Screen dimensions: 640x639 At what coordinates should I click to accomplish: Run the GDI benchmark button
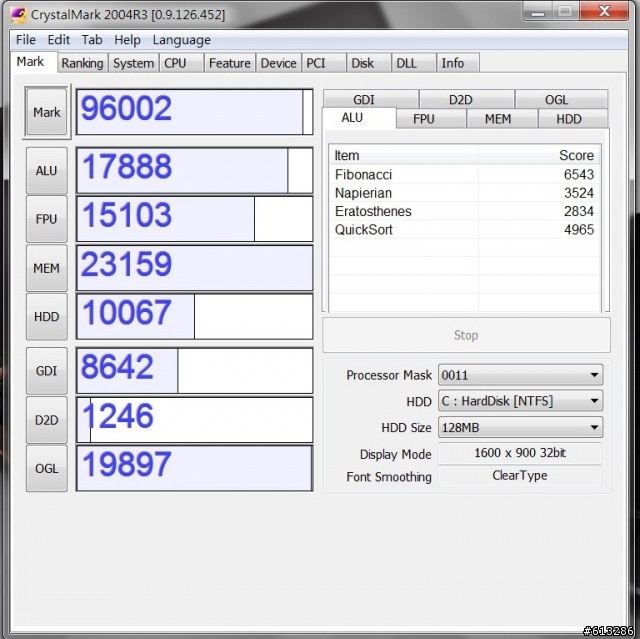(x=47, y=371)
